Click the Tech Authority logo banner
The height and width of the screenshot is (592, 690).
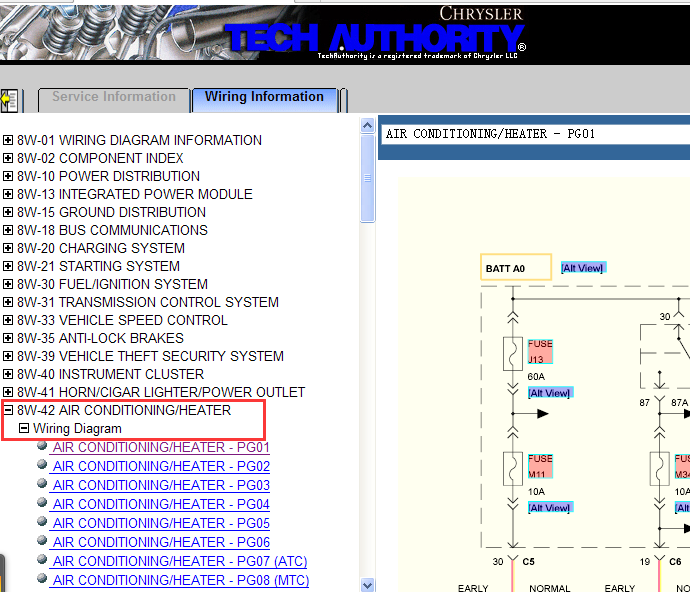point(375,38)
